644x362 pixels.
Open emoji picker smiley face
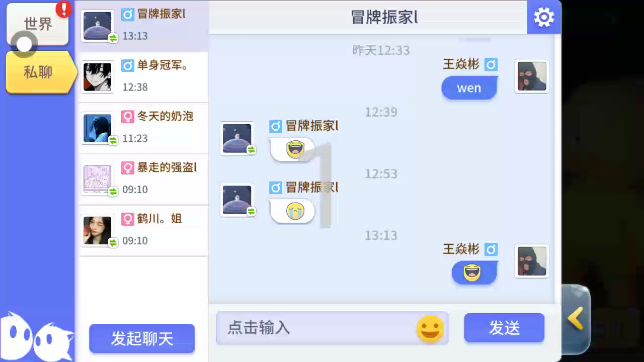coord(430,329)
